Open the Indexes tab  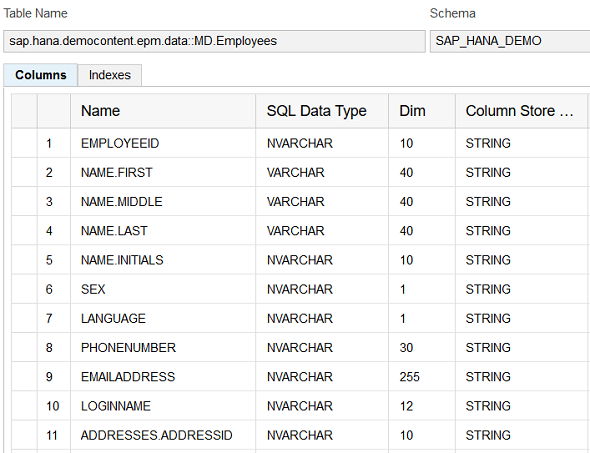[109, 75]
